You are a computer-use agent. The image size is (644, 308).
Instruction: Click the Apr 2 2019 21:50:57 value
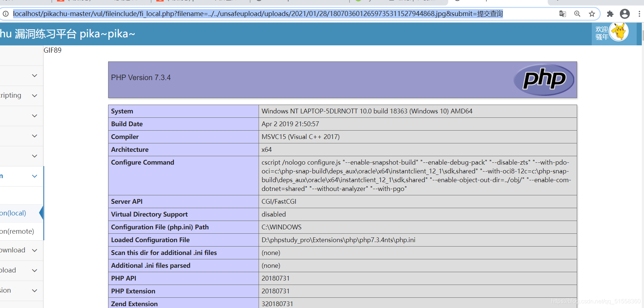pos(290,124)
